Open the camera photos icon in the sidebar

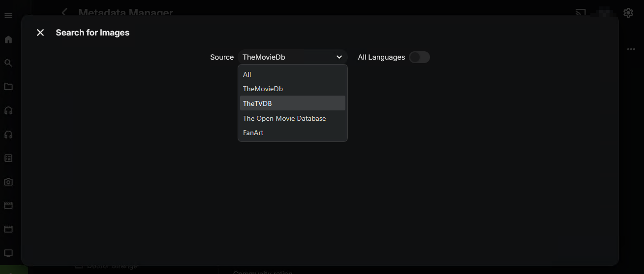(8, 182)
